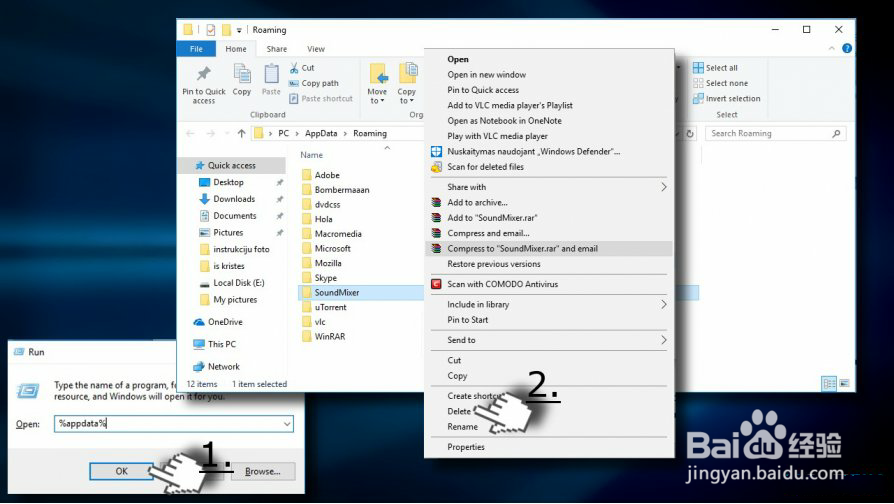Choose Add to archive... menu entry
The width and height of the screenshot is (894, 504).
point(477,202)
